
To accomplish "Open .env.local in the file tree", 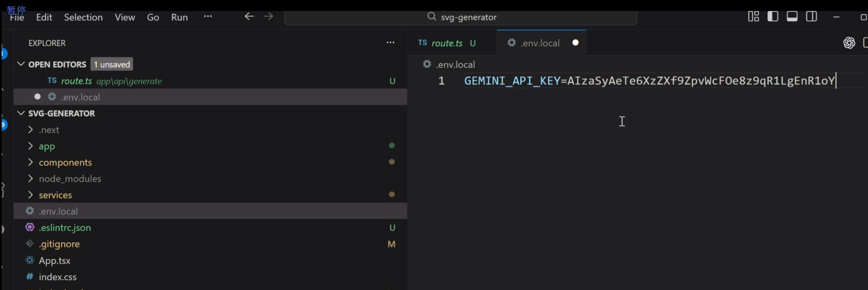I will click(210, 211).
